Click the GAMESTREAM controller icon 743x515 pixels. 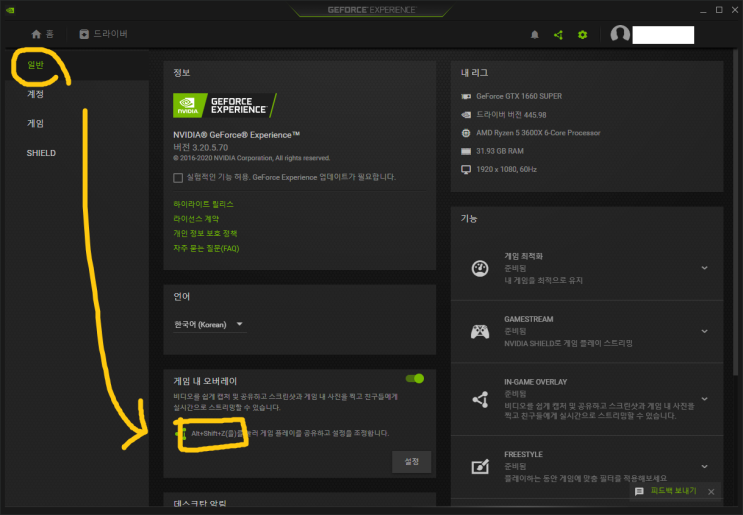[480, 332]
